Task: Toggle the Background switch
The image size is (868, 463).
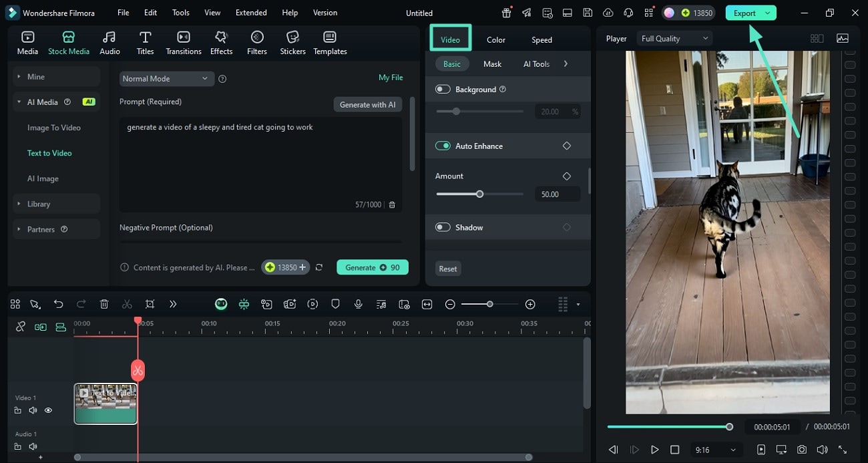Action: tap(443, 89)
